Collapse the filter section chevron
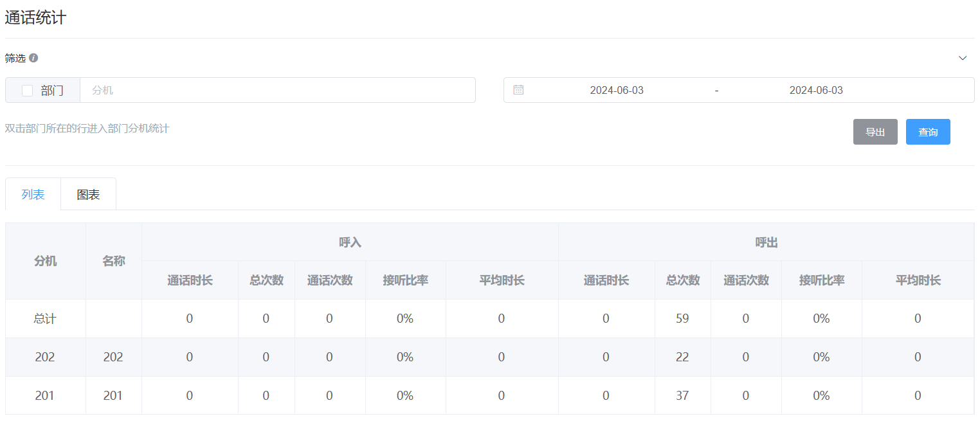The image size is (980, 423). pos(962,58)
